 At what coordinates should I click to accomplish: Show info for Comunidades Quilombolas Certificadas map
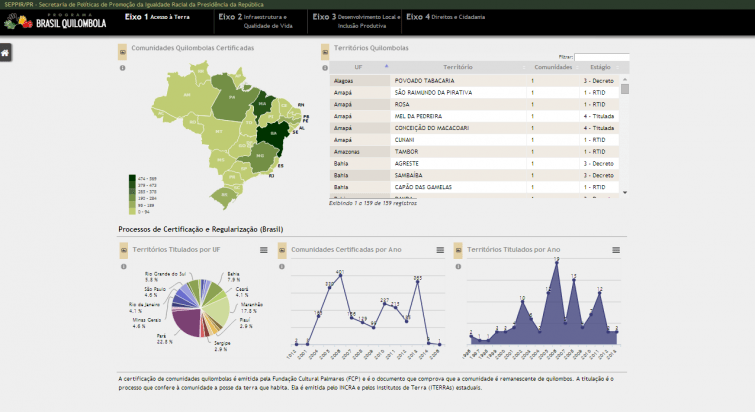(x=122, y=68)
